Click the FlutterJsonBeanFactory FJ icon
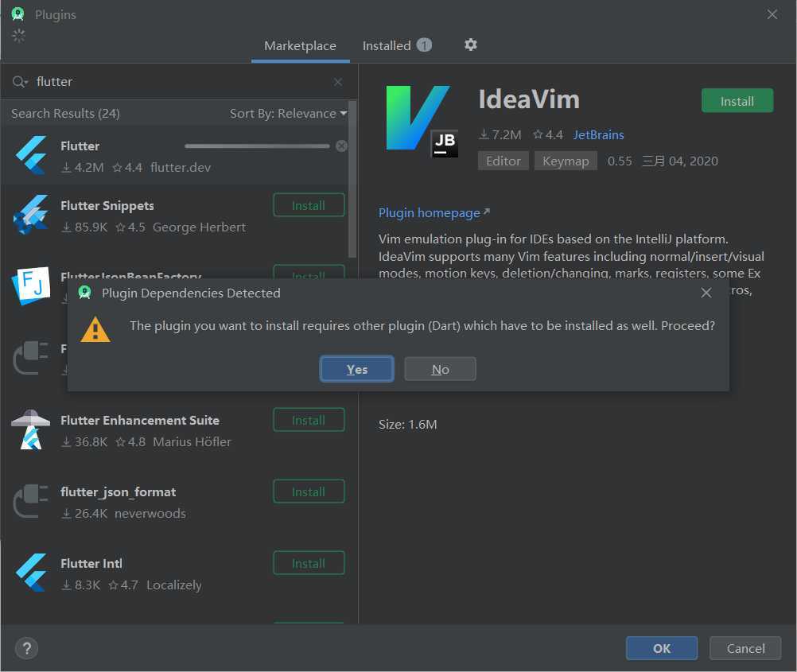797x672 pixels. point(31,285)
